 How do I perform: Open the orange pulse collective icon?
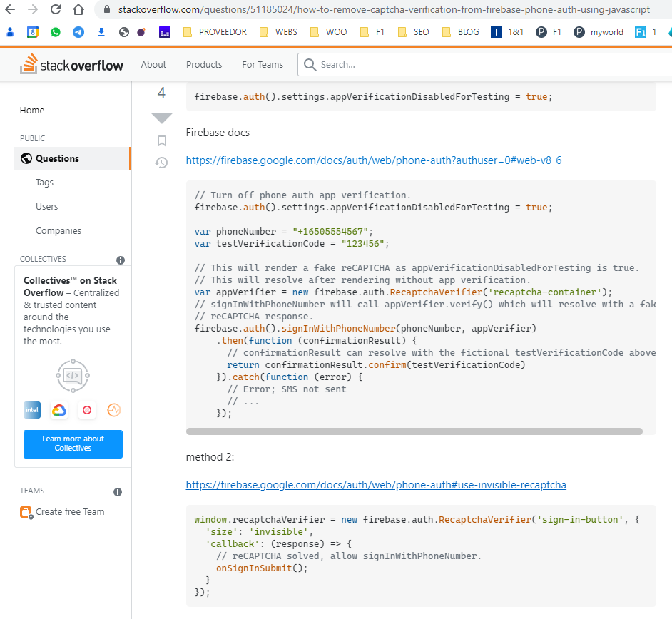(114, 410)
